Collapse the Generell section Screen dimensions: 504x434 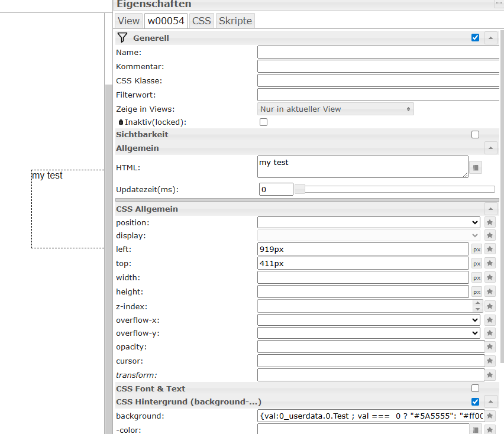pos(490,38)
